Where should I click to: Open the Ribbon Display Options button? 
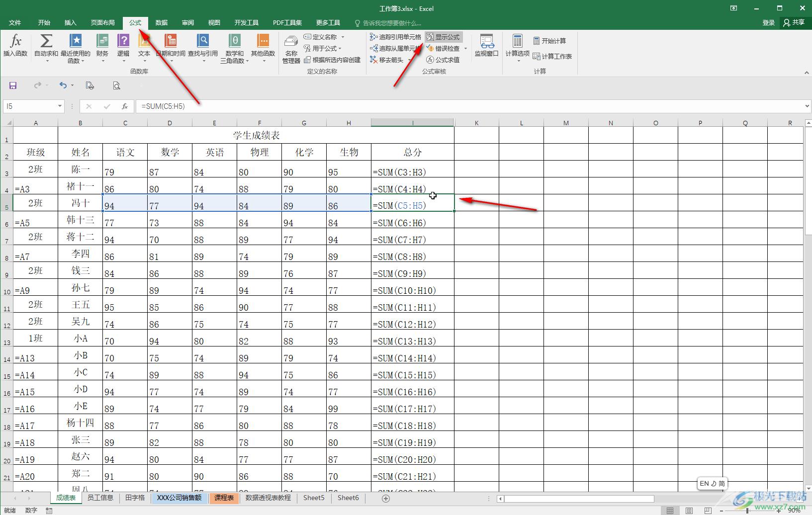(733, 8)
